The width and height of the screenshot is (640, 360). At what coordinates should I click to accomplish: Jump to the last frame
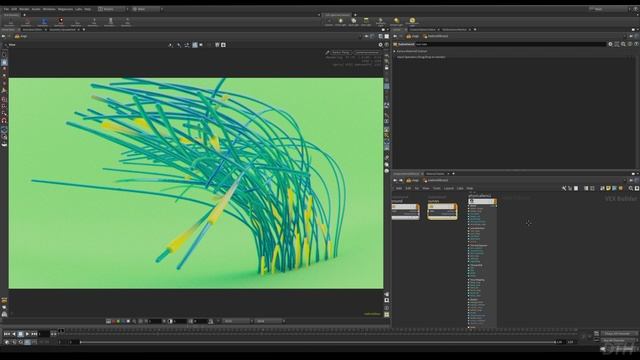[x=34, y=334]
